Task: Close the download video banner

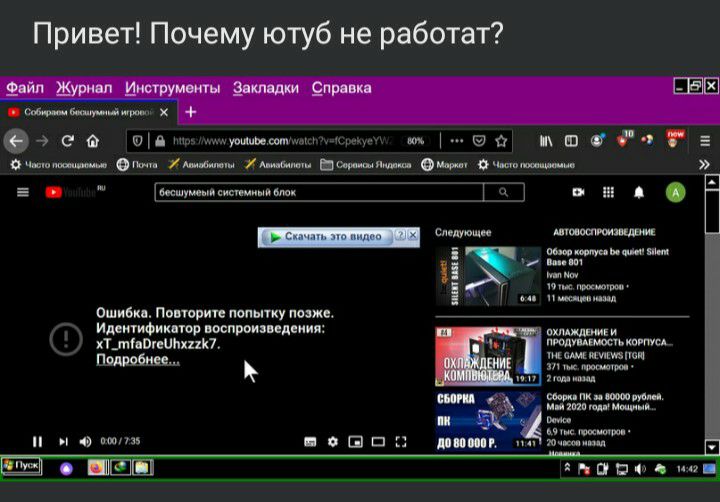Action: (x=413, y=235)
